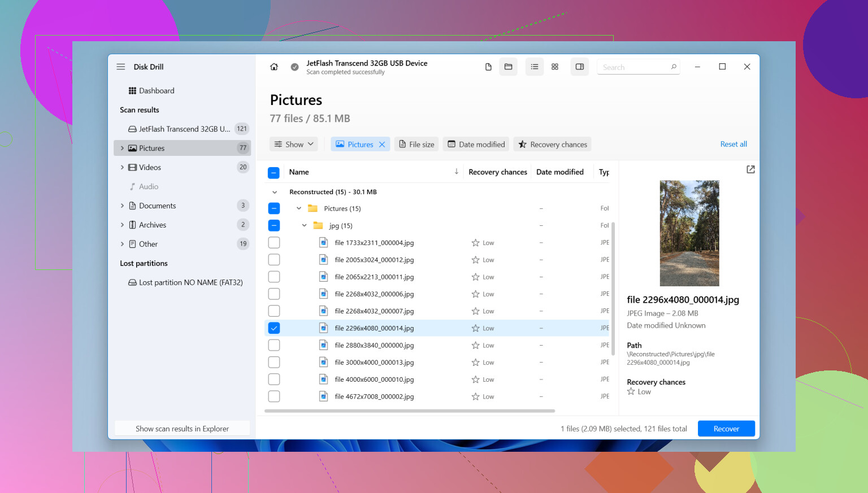
Task: Click the horizontal scrollbar under file list
Action: pyautogui.click(x=410, y=411)
